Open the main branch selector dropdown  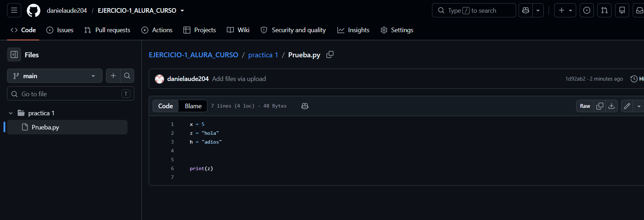point(55,76)
